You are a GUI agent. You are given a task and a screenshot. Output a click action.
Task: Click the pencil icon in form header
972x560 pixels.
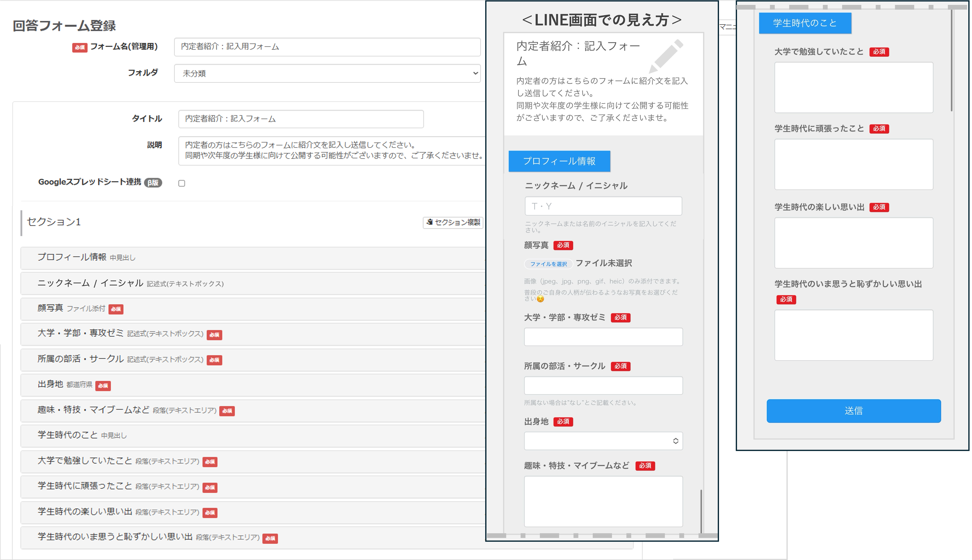[x=666, y=56]
